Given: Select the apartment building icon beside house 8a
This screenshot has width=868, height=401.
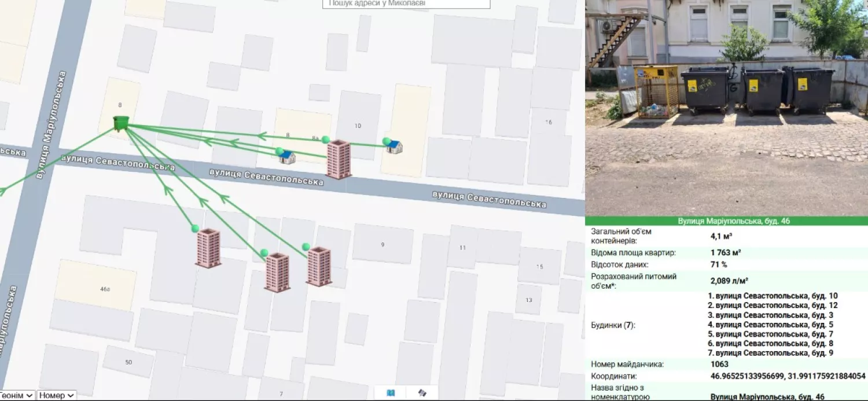Looking at the screenshot, I should click(x=339, y=159).
